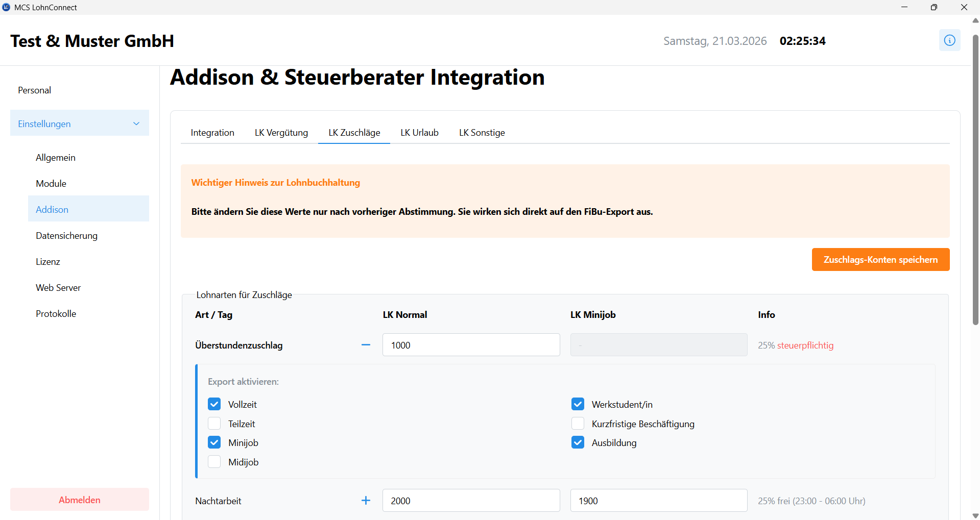Enable the Midijob checkbox
980x520 pixels.
tap(214, 462)
